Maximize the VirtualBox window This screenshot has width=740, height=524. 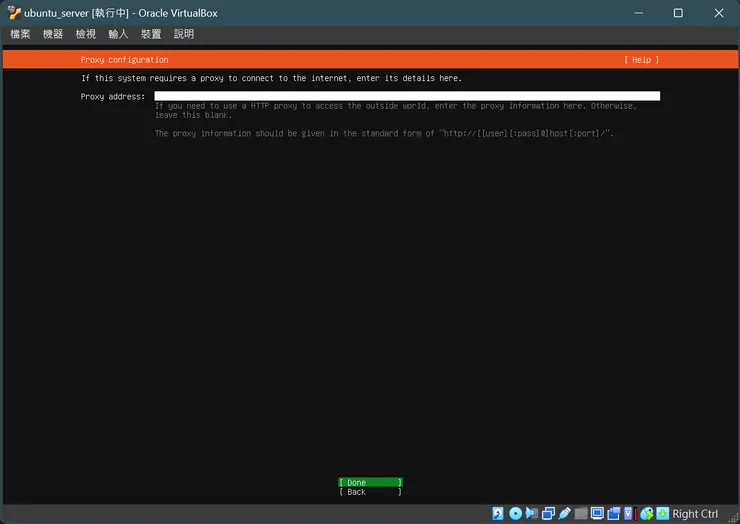pyautogui.click(x=678, y=13)
